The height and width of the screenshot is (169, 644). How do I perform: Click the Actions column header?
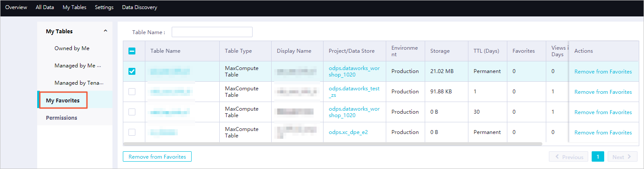pos(583,51)
